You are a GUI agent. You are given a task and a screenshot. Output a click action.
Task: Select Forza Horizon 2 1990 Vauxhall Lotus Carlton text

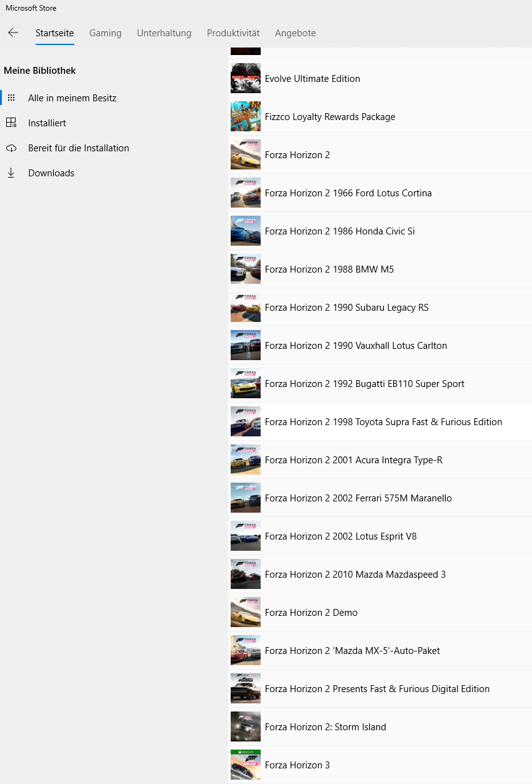(356, 346)
